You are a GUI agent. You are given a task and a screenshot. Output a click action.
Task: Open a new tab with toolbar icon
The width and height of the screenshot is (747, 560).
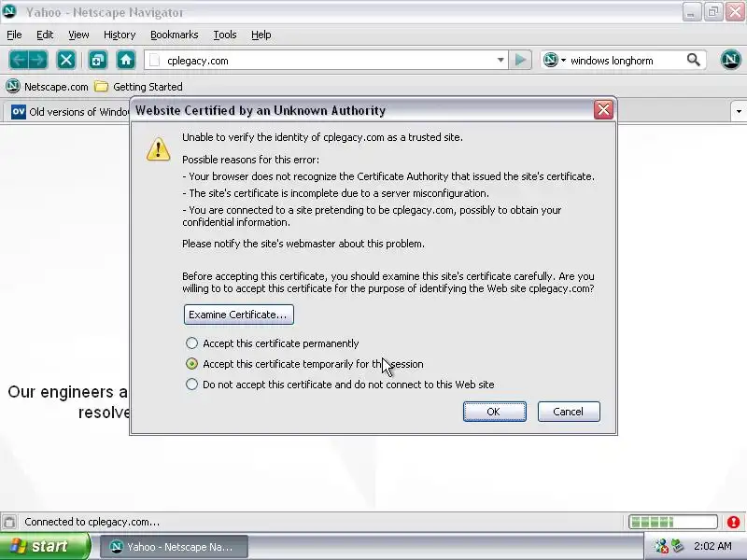(98, 61)
